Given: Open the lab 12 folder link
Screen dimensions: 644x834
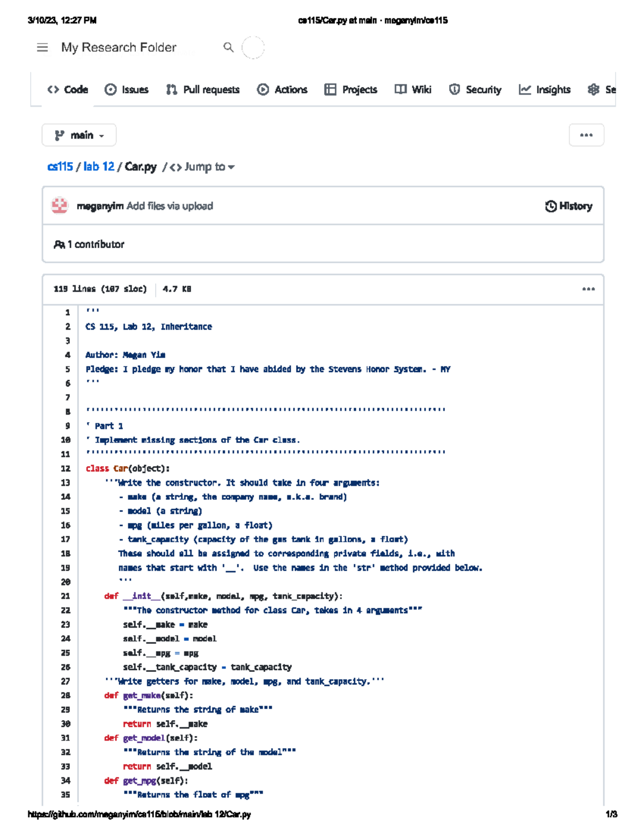Looking at the screenshot, I should [99, 167].
